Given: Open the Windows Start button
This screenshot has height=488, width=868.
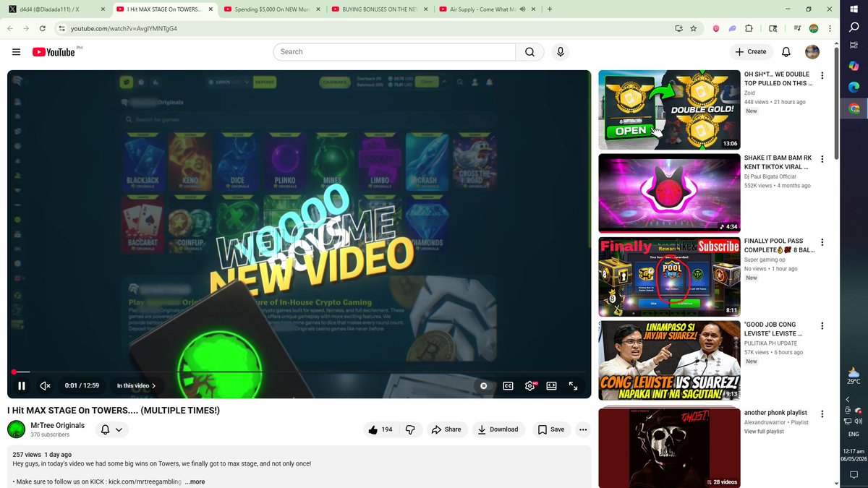Looking at the screenshot, I should (x=854, y=9).
